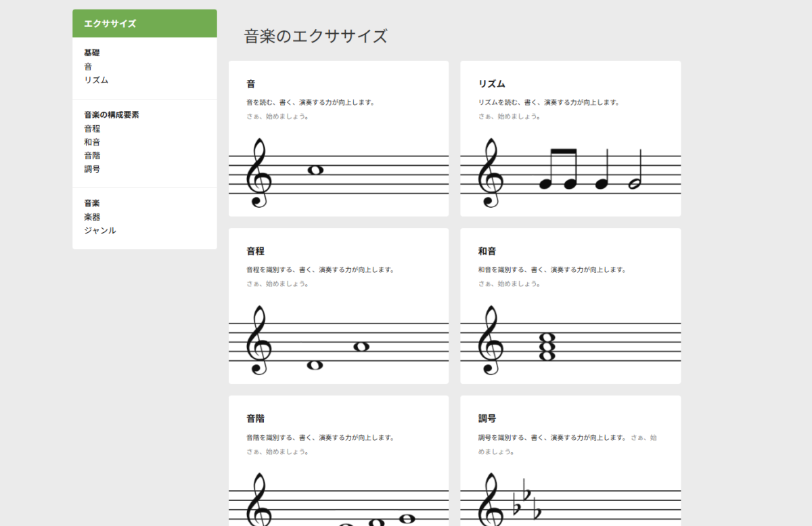Open 調号 in the sidebar

92,169
